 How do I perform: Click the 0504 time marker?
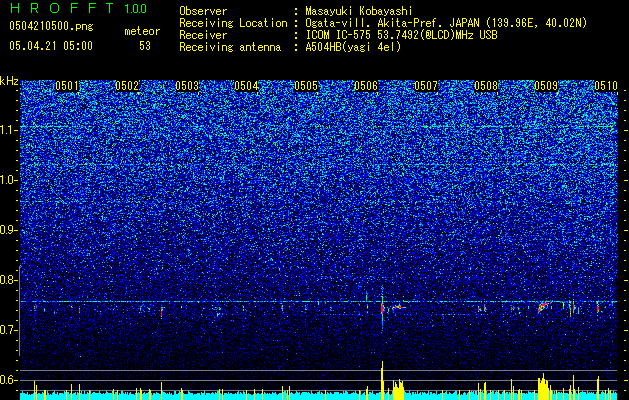246,86
